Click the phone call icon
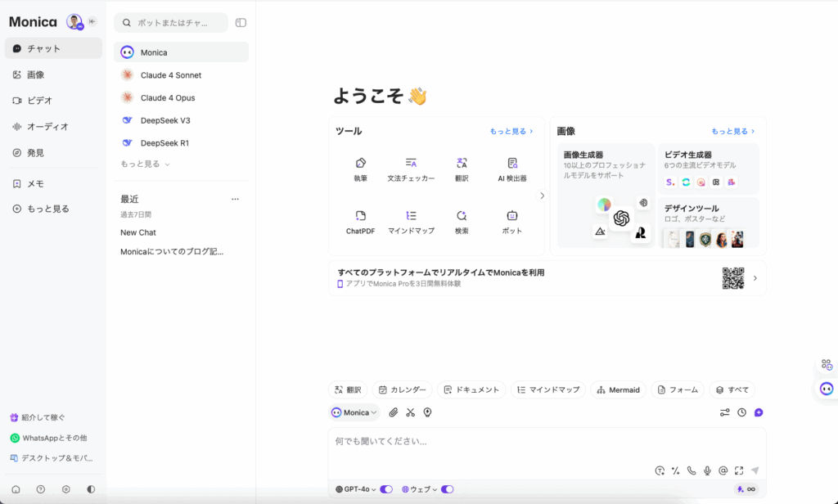Image resolution: width=838 pixels, height=504 pixels. 692,470
